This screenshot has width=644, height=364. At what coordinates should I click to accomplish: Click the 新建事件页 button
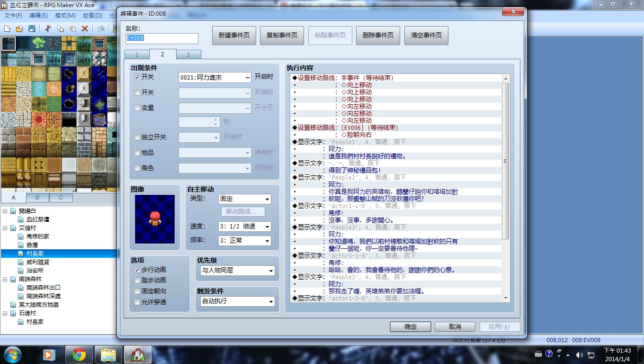coord(234,36)
